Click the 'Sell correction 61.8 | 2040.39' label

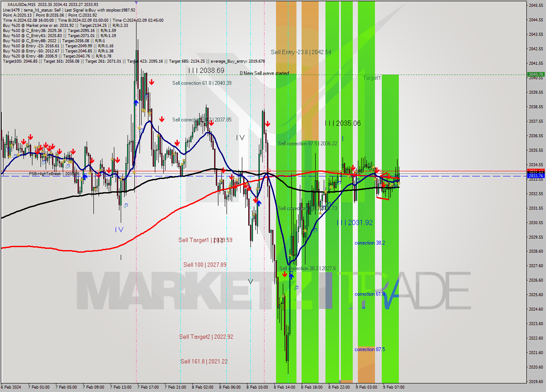[202, 83]
